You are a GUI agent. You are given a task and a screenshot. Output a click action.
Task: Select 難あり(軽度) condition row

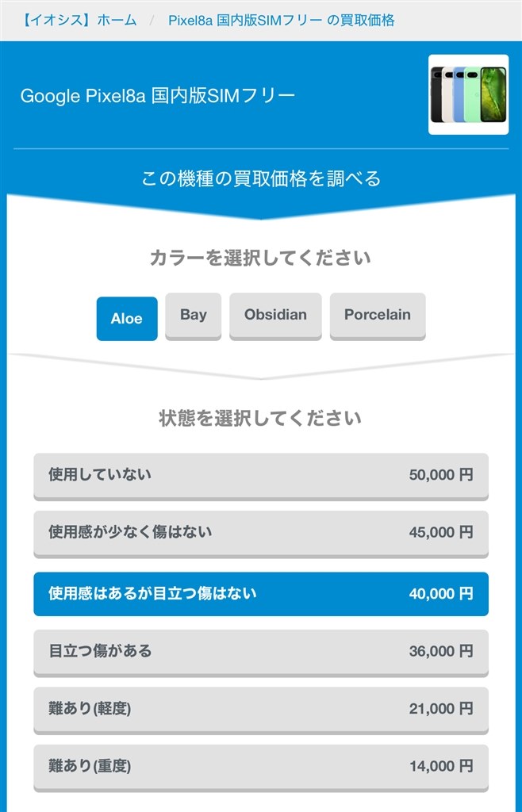pyautogui.click(x=261, y=709)
